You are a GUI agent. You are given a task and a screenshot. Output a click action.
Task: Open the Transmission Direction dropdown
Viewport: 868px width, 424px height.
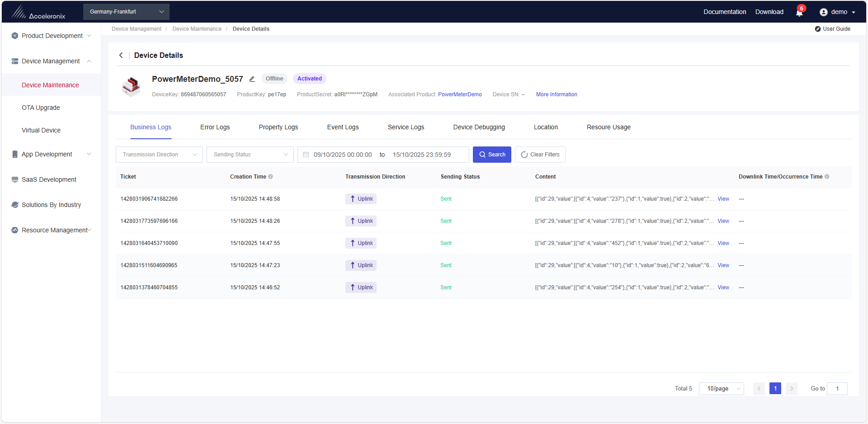click(159, 155)
